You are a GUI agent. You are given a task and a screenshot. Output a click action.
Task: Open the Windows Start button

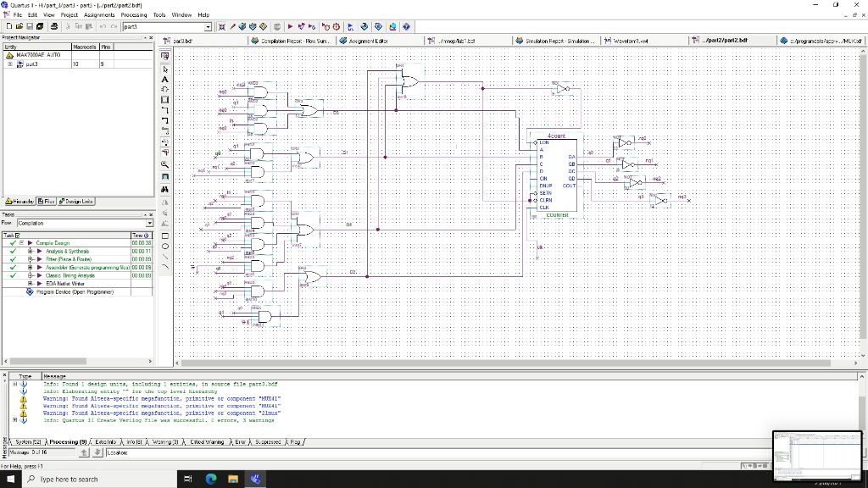coord(11,480)
